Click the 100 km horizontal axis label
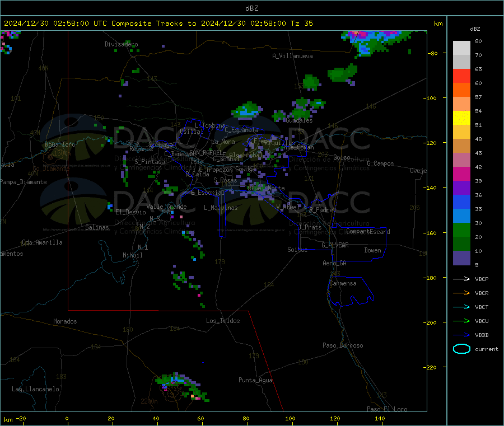This screenshot has height=426, width=504. pyautogui.click(x=290, y=418)
